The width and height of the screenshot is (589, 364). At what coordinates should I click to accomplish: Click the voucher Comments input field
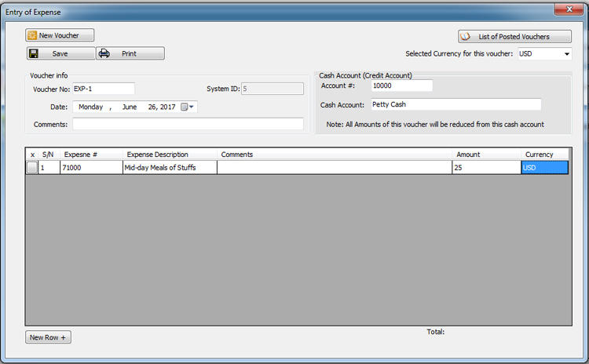[188, 124]
